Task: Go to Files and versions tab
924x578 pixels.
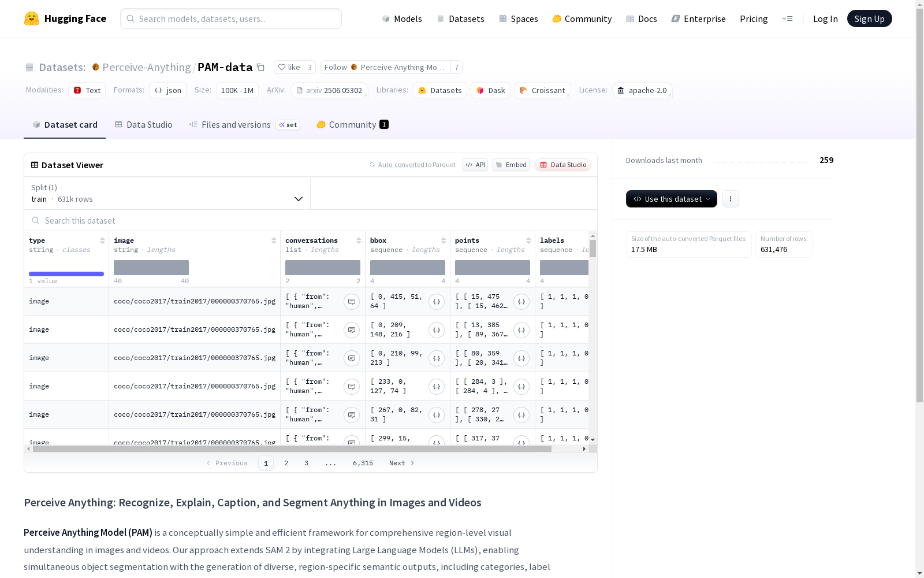Action: coord(244,125)
